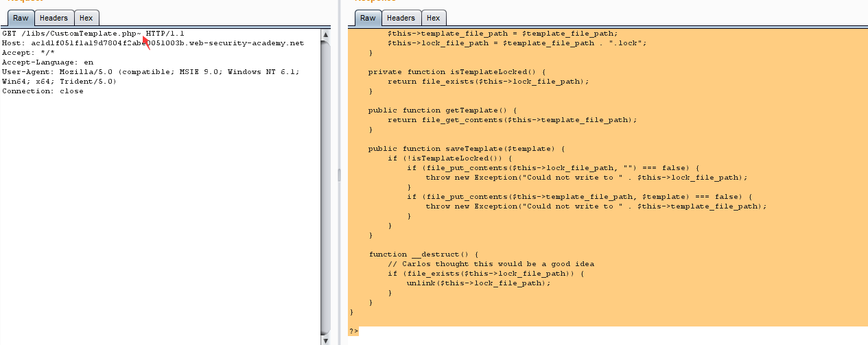Select the Raw tab in the Request panel
The height and width of the screenshot is (345, 868).
[x=21, y=18]
